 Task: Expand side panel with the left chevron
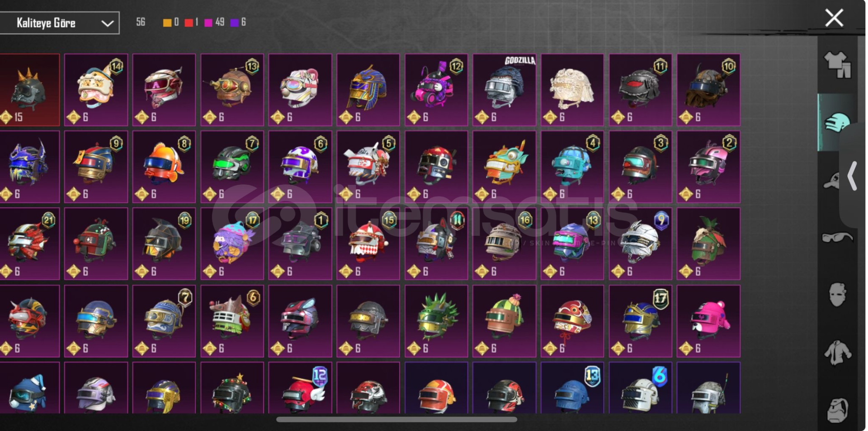tap(852, 176)
